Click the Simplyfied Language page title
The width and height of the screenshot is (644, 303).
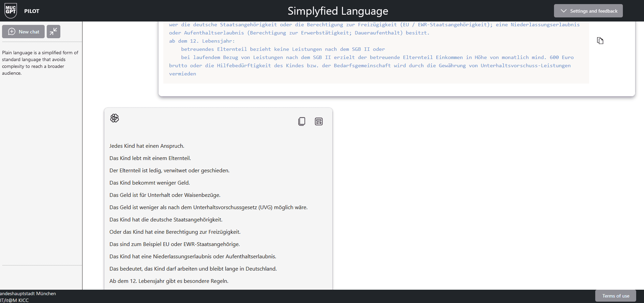[338, 11]
